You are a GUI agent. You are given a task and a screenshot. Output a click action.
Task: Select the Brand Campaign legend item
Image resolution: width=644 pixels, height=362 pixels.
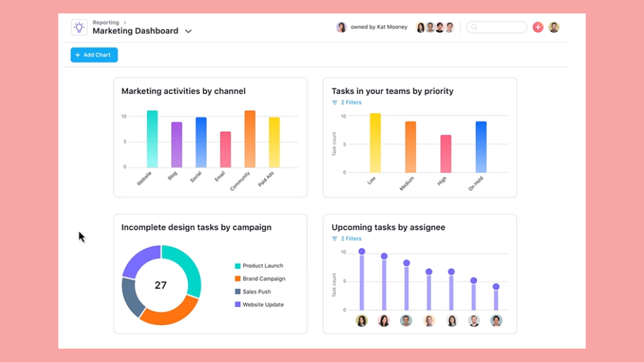[263, 279]
